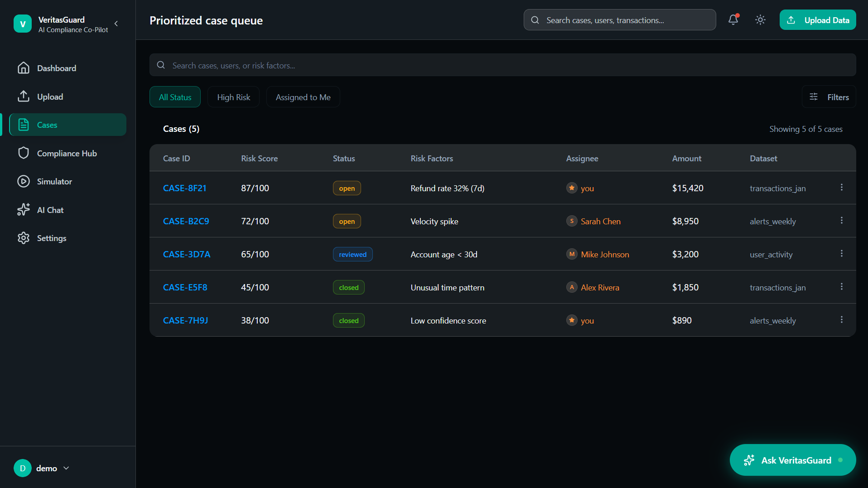Select the Assigned to Me filter tab
Viewport: 868px width, 488px height.
click(x=303, y=97)
